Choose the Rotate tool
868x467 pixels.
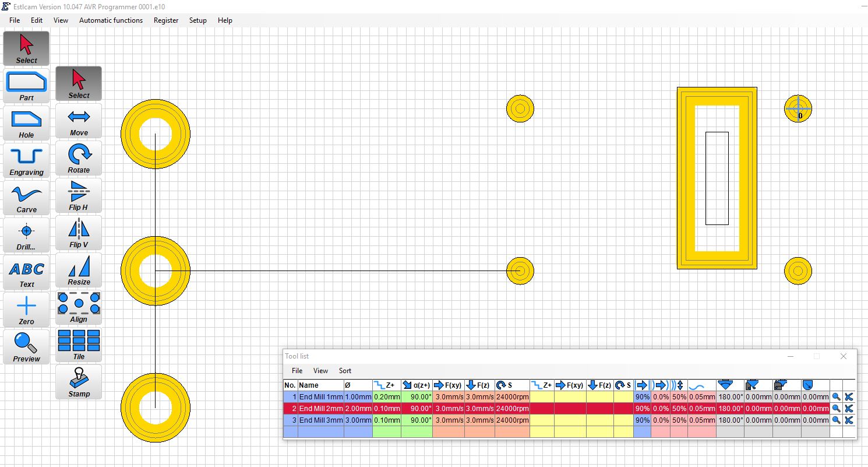[79, 158]
